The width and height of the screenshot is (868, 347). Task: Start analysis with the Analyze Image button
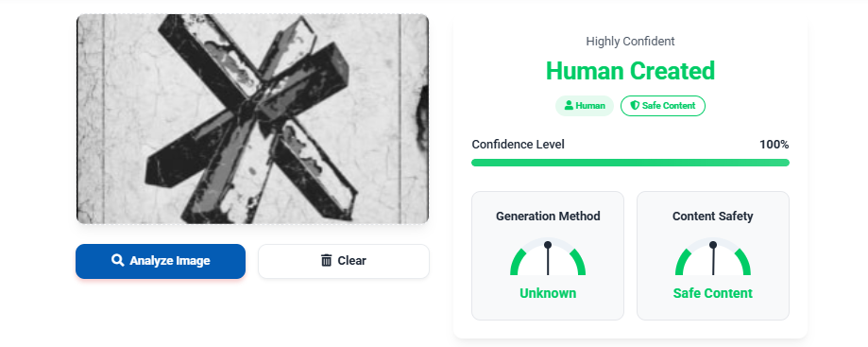pyautogui.click(x=161, y=261)
